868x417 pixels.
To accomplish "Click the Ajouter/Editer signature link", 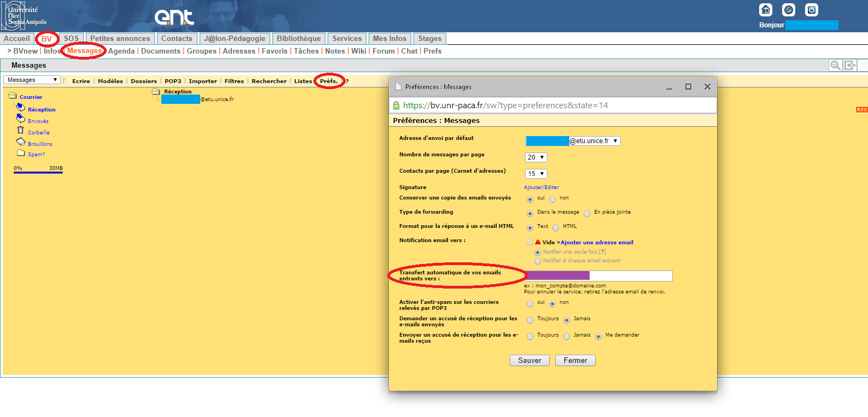I will coord(541,187).
